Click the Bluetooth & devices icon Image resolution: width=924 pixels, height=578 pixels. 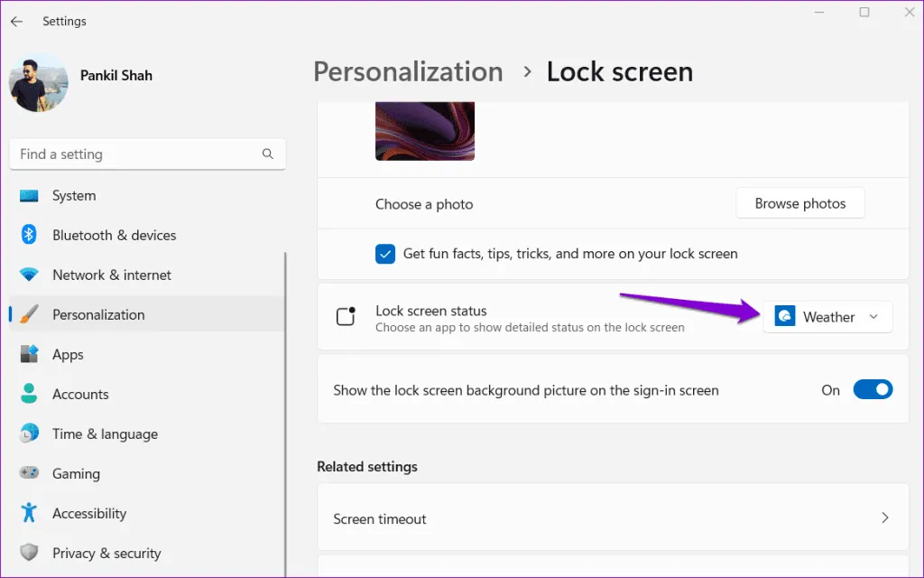(29, 235)
